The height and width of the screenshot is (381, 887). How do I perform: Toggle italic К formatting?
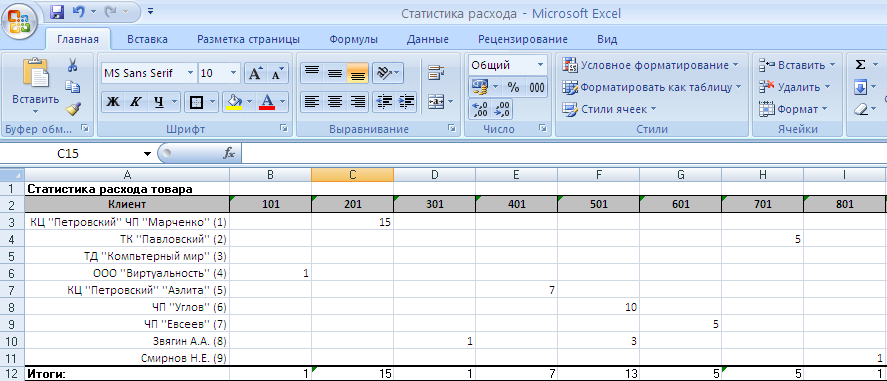136,102
